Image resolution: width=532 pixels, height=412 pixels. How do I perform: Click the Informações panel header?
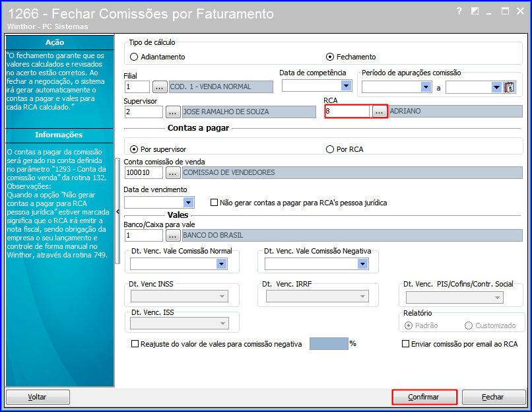(59, 135)
